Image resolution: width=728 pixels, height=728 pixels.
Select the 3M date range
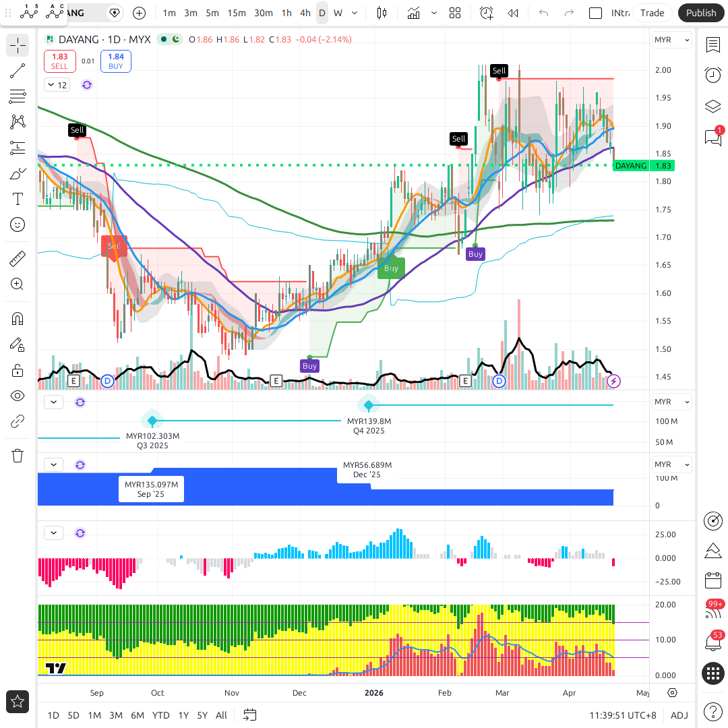116,715
